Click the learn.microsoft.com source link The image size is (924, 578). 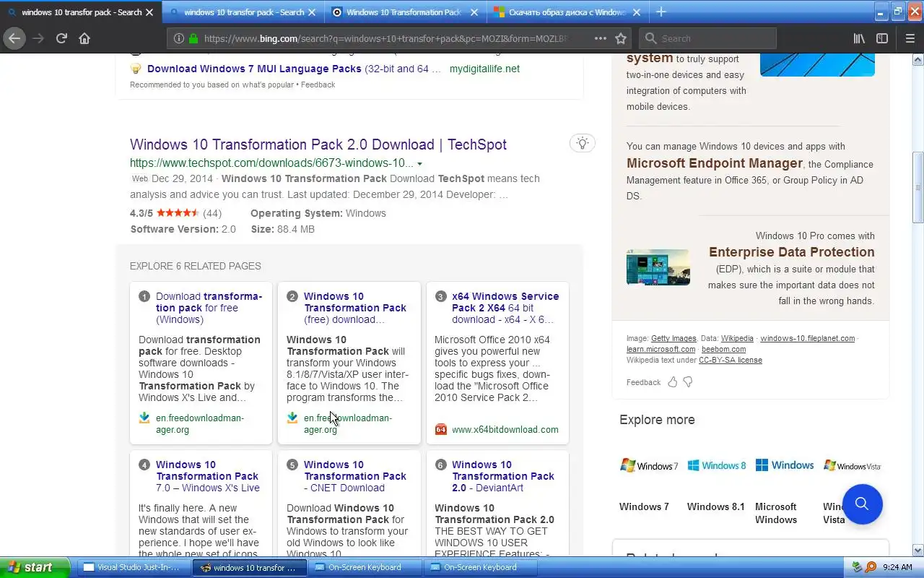(x=661, y=349)
